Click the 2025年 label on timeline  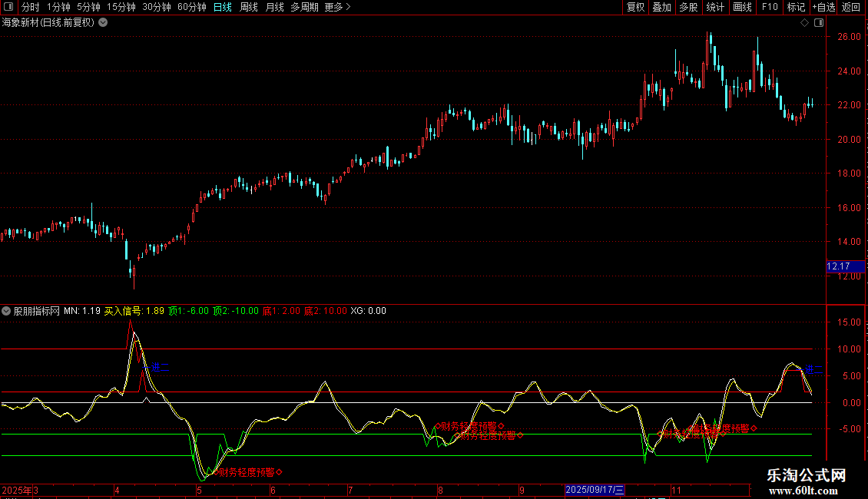coord(17,490)
